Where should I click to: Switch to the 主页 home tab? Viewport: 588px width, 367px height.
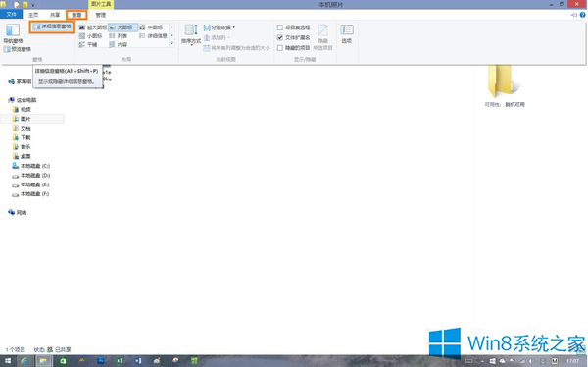(x=33, y=15)
